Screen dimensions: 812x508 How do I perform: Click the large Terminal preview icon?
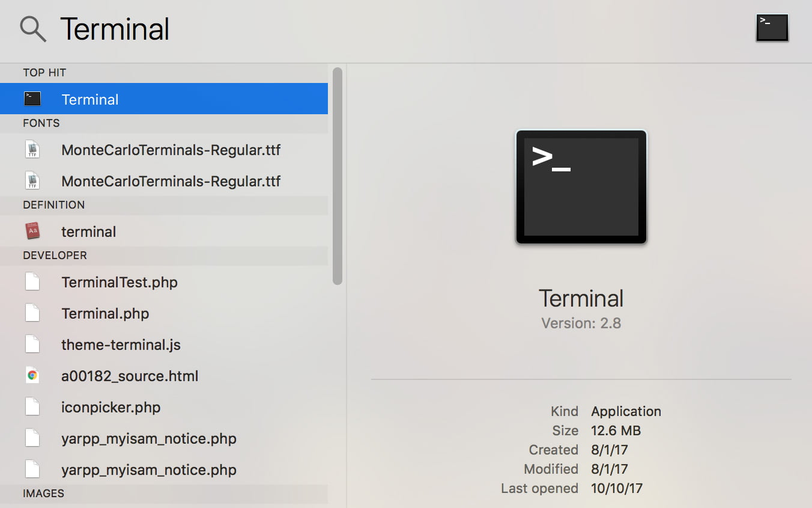(x=581, y=187)
